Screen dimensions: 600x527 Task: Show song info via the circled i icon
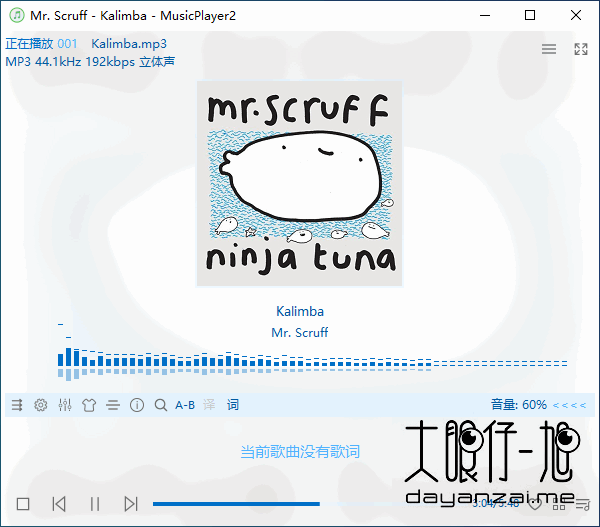click(x=137, y=405)
